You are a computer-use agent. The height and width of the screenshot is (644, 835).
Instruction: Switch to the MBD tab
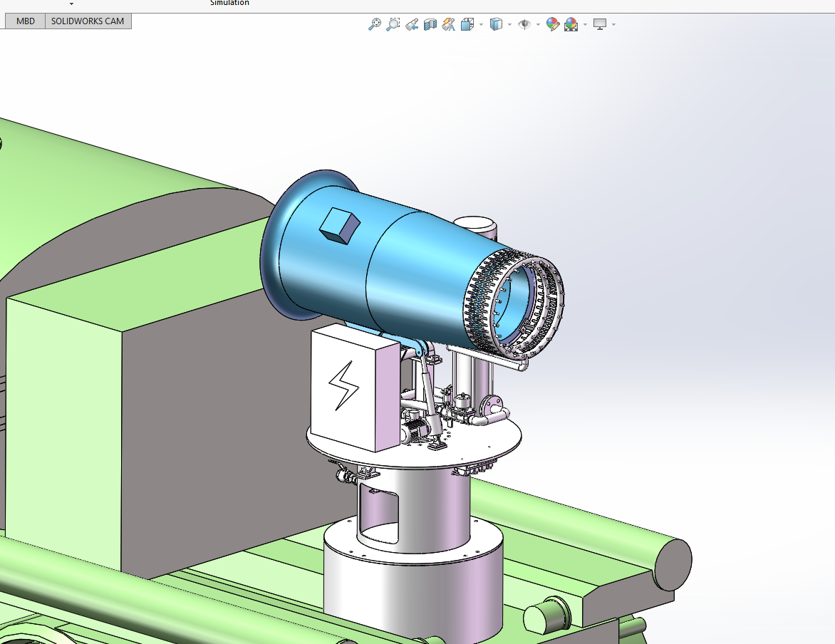[x=26, y=21]
